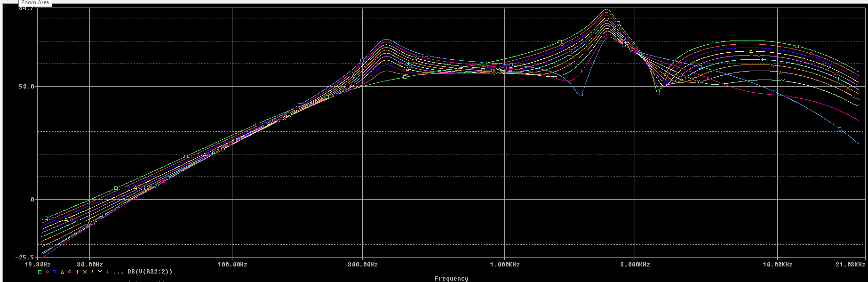Click the 21.03KHz x-axis end label
Screen dimensions: 868x282
pos(851,265)
